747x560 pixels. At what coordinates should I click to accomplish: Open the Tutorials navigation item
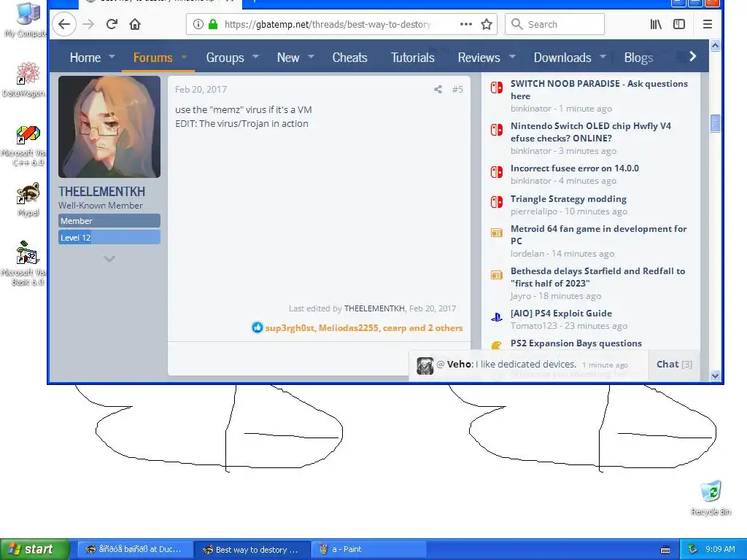(413, 58)
